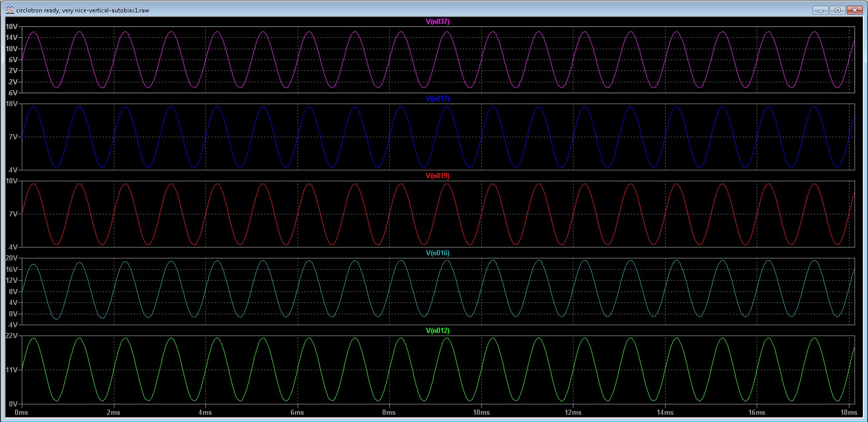Click the 6ms label on the time axis
Viewport: 868px width, 422px height.
(297, 413)
